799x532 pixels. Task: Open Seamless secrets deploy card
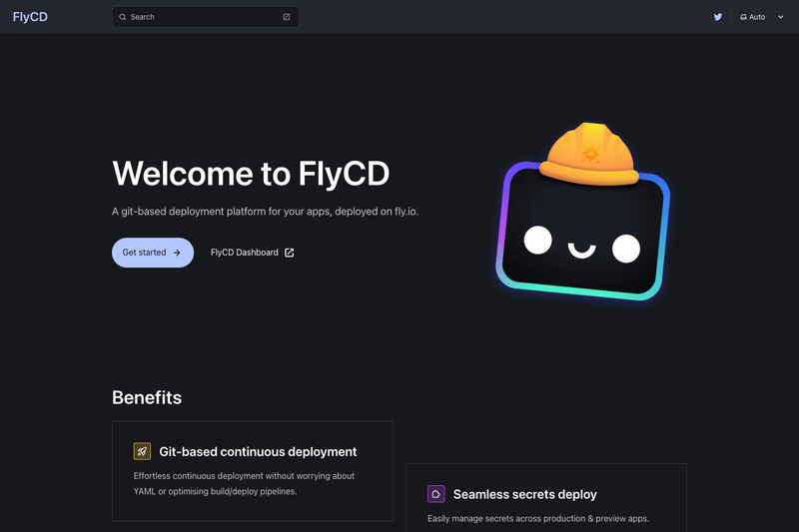[x=546, y=498]
